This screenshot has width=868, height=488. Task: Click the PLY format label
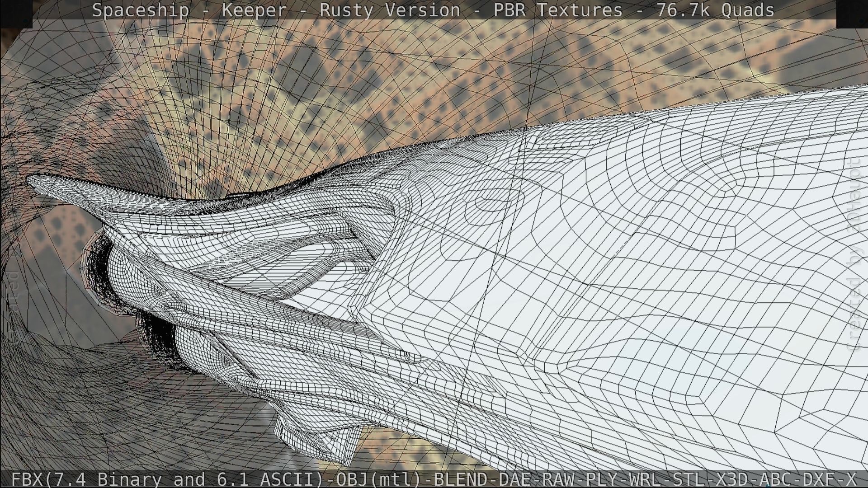(602, 479)
